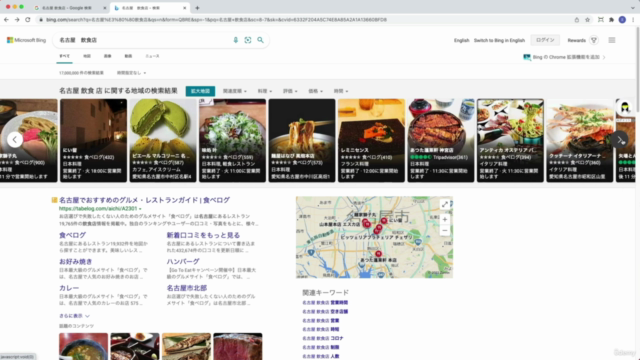Open the カレー sublink

tap(69, 288)
